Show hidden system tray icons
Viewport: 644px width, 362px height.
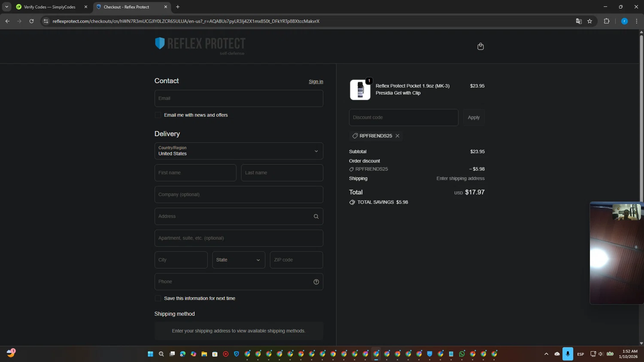546,354
